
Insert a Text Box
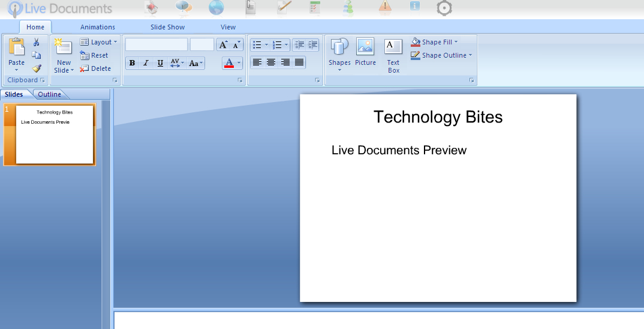(x=393, y=56)
